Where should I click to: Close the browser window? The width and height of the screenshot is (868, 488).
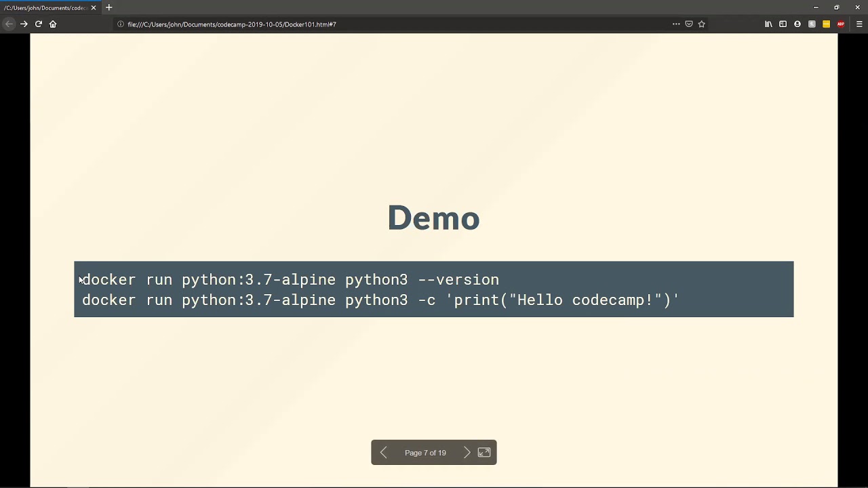[x=858, y=7]
